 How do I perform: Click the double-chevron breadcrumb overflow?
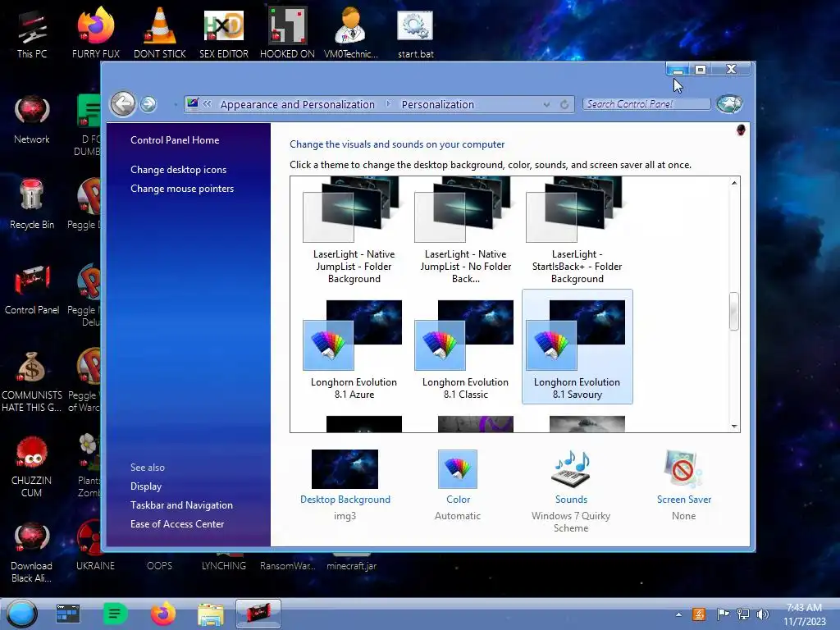(x=207, y=104)
